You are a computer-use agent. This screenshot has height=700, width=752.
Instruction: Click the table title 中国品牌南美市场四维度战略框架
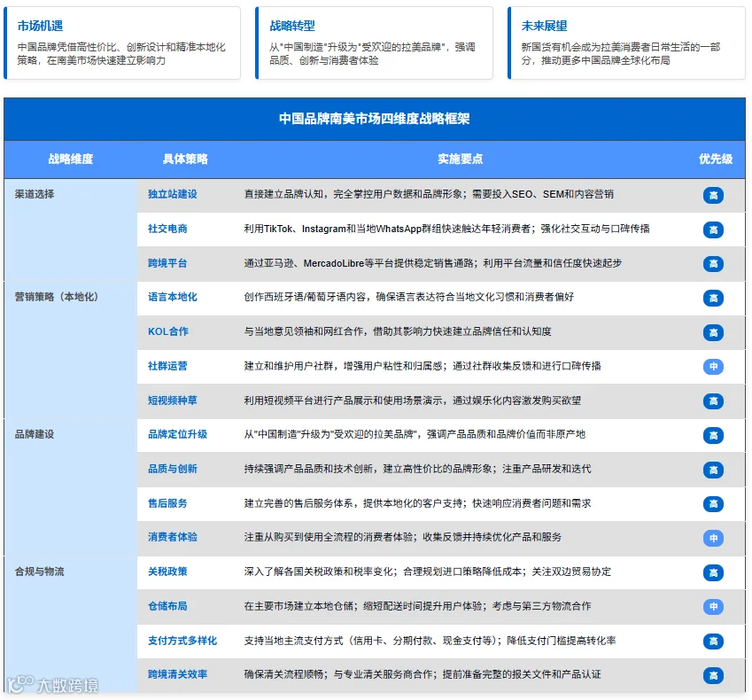tap(375, 119)
